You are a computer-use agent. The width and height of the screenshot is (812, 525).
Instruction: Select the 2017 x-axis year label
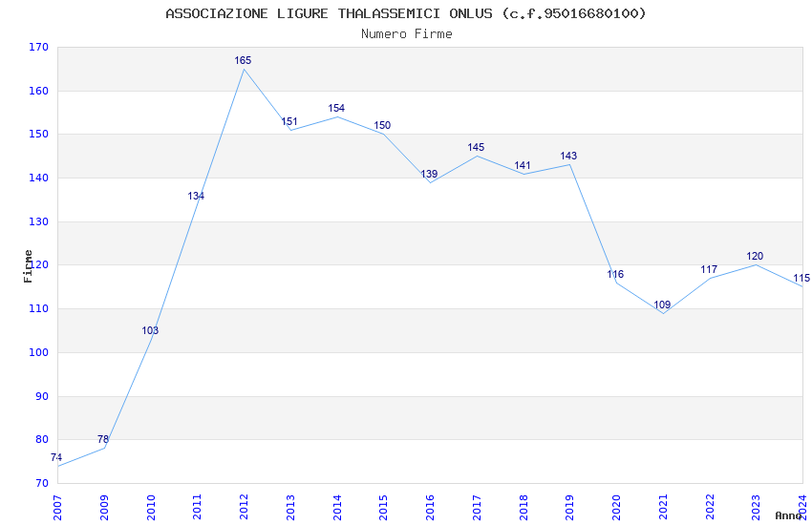[477, 508]
